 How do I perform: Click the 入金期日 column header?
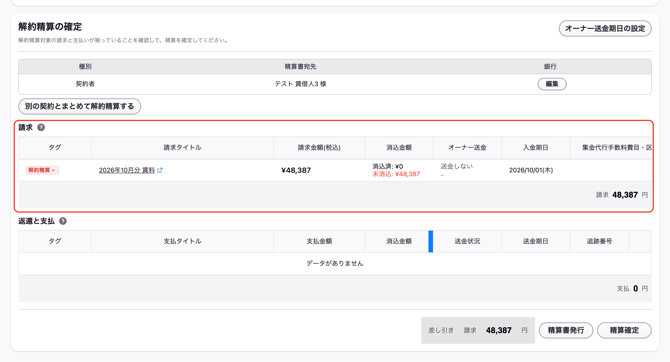point(535,147)
